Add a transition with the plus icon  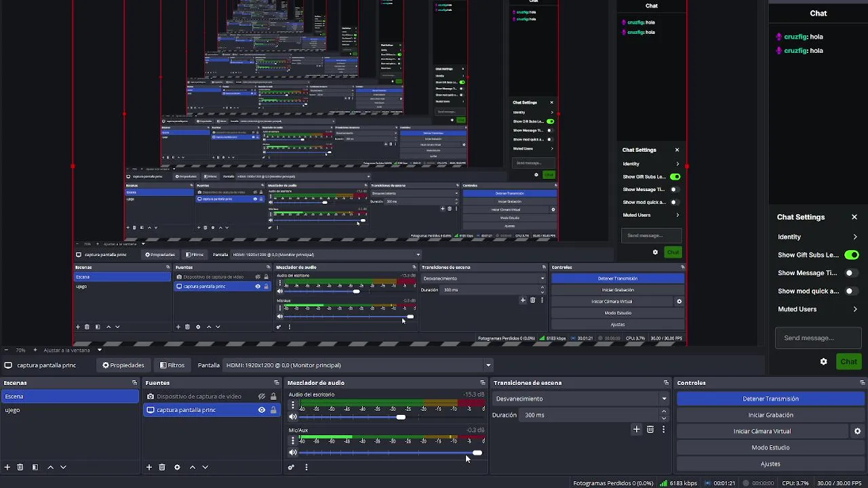pos(636,429)
